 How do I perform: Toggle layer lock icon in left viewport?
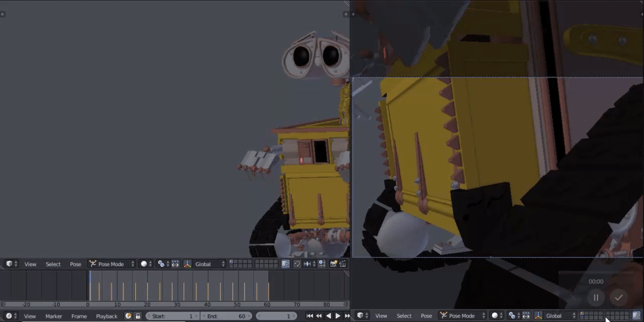[285, 264]
